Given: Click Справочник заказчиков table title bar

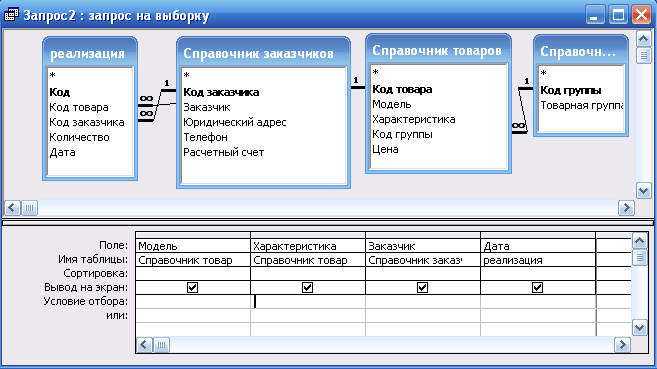Looking at the screenshot, I should pyautogui.click(x=263, y=53).
